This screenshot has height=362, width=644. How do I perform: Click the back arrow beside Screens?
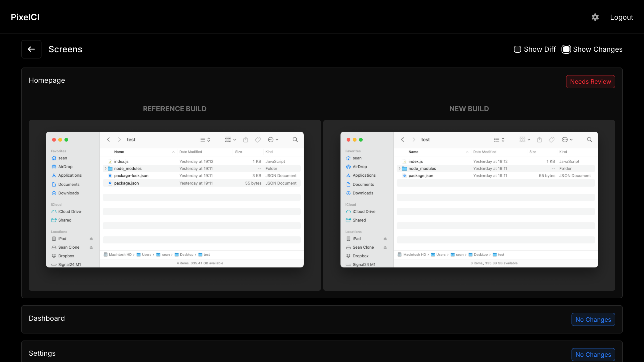[31, 49]
